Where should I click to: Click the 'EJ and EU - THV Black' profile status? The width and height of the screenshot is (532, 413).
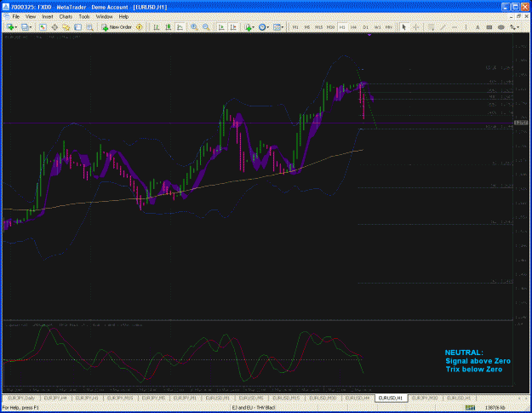[253, 407]
